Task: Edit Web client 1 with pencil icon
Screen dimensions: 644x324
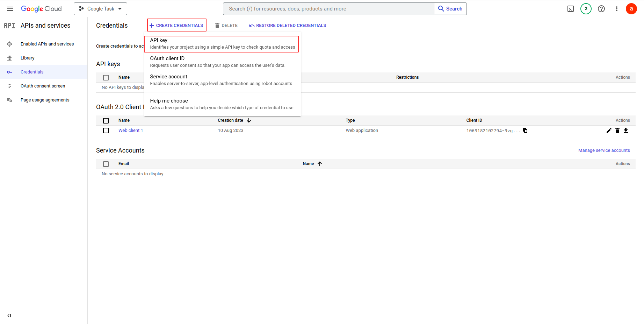Action: point(609,131)
